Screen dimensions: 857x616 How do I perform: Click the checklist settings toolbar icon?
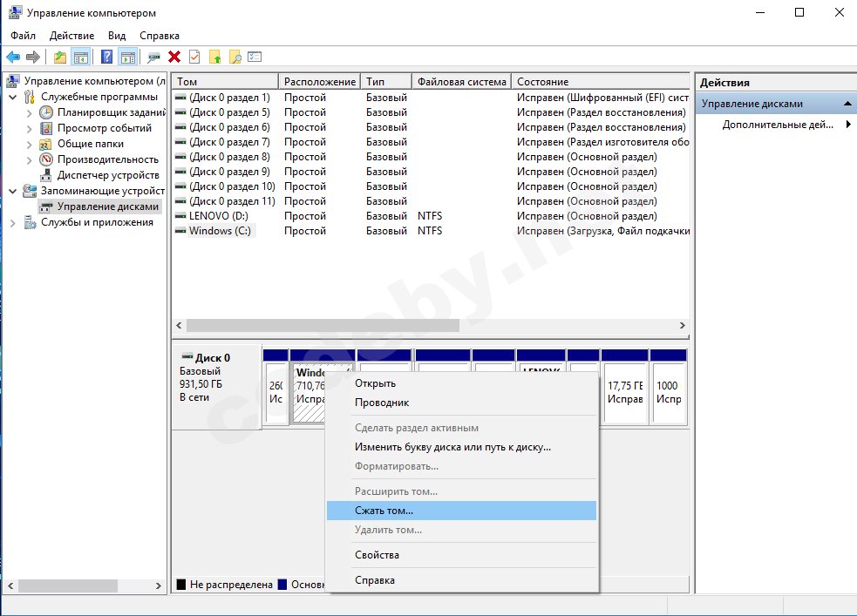pyautogui.click(x=255, y=57)
